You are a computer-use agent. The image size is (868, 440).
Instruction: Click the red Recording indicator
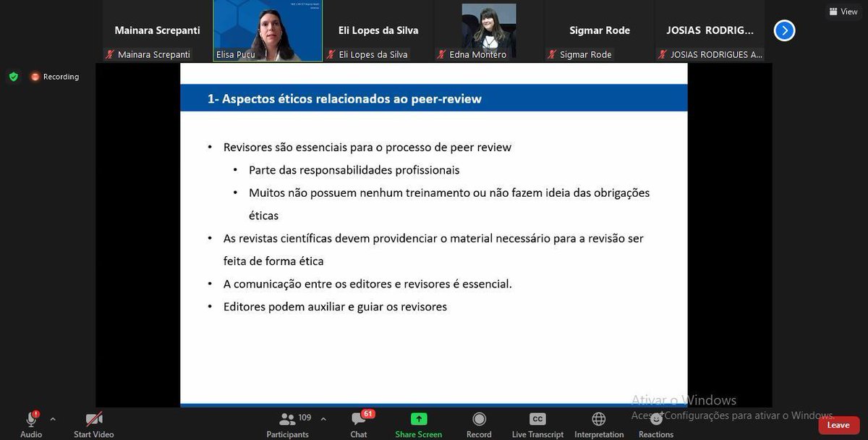[x=55, y=77]
